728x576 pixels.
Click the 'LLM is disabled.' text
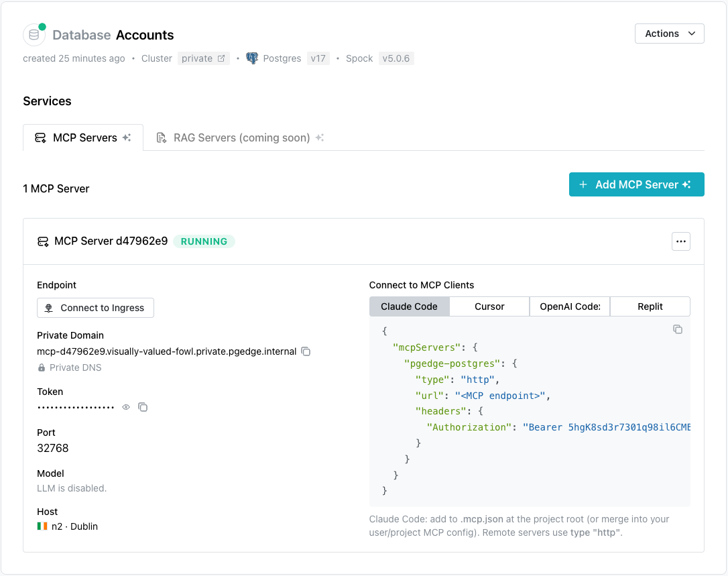pyautogui.click(x=72, y=488)
